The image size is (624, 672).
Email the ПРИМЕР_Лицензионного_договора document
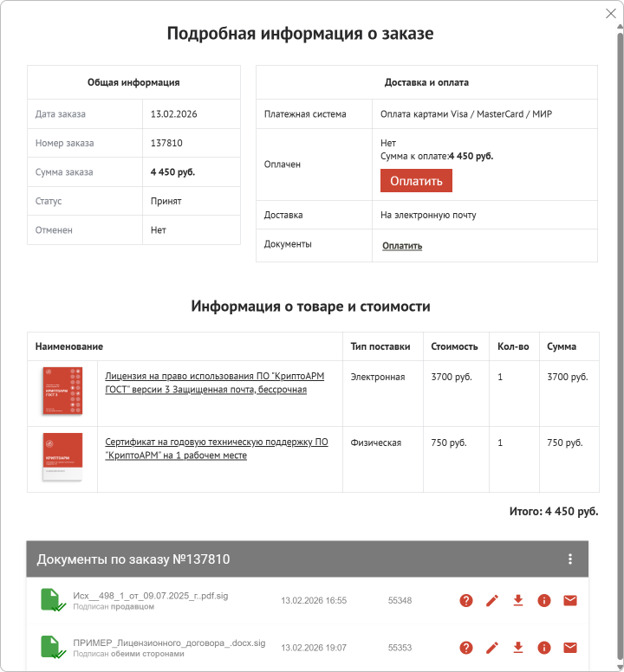570,648
